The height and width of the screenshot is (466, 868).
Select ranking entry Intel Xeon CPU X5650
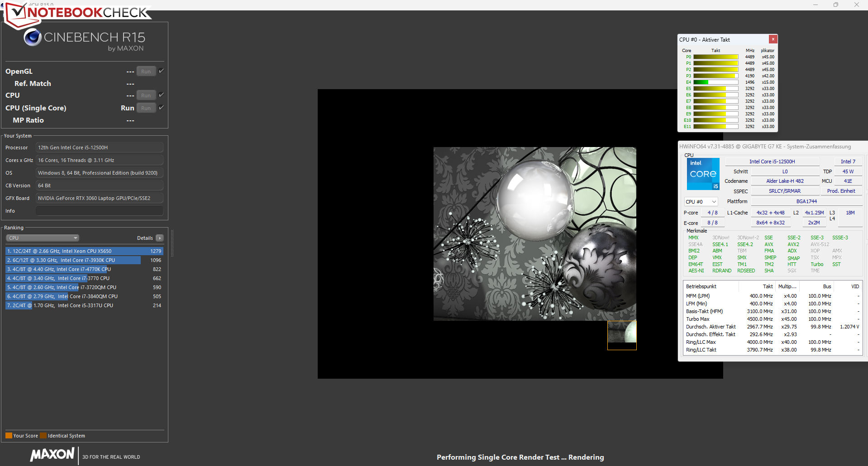84,251
